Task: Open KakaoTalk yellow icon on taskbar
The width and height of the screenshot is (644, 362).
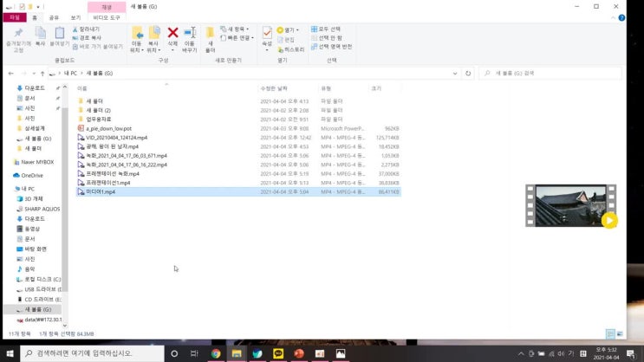Action: (x=278, y=353)
